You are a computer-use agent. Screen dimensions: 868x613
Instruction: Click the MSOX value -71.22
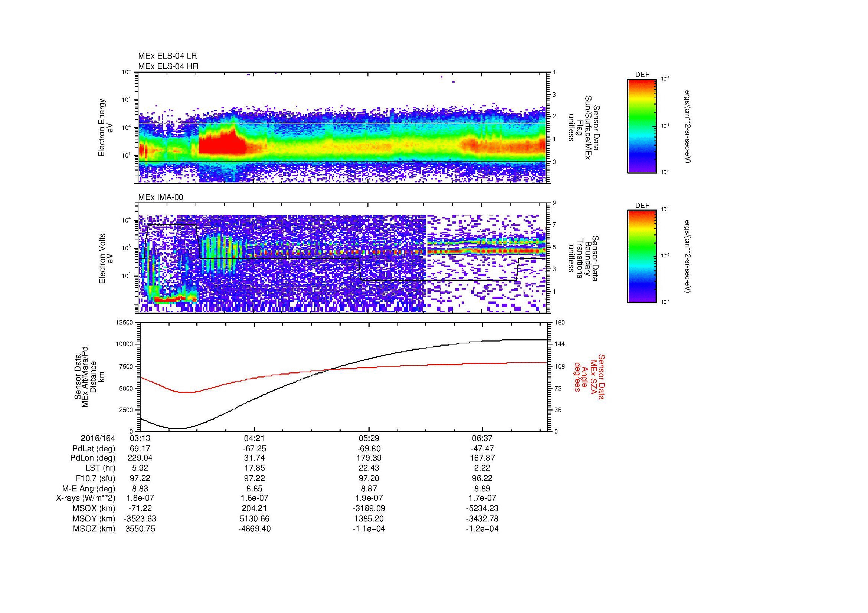(140, 508)
